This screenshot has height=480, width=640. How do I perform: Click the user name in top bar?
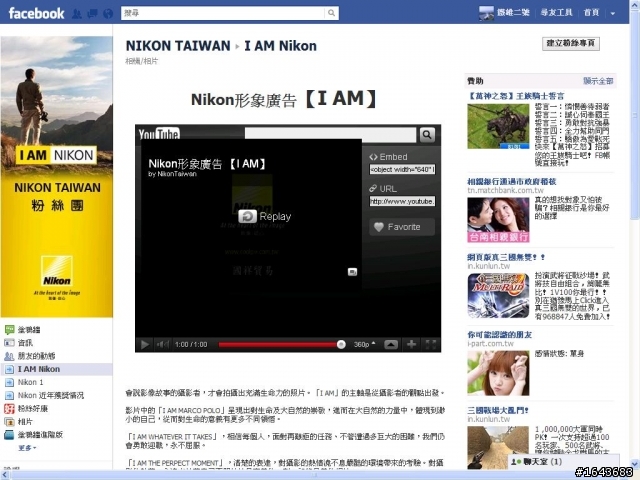(513, 13)
